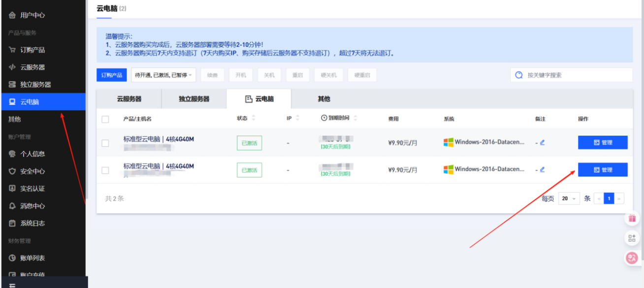Click 管理 button for the second cloud computer

pos(603,170)
